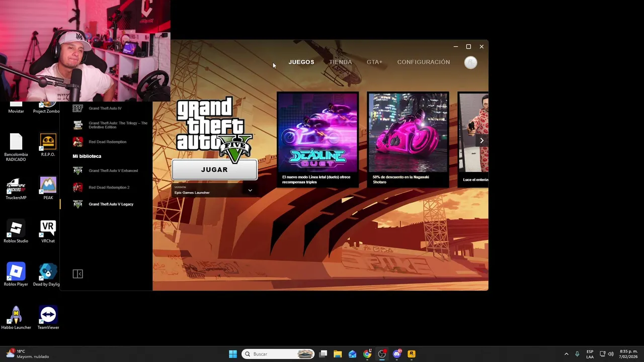Open OBS Studio from taskbar
644x362 pixels.
point(382,354)
